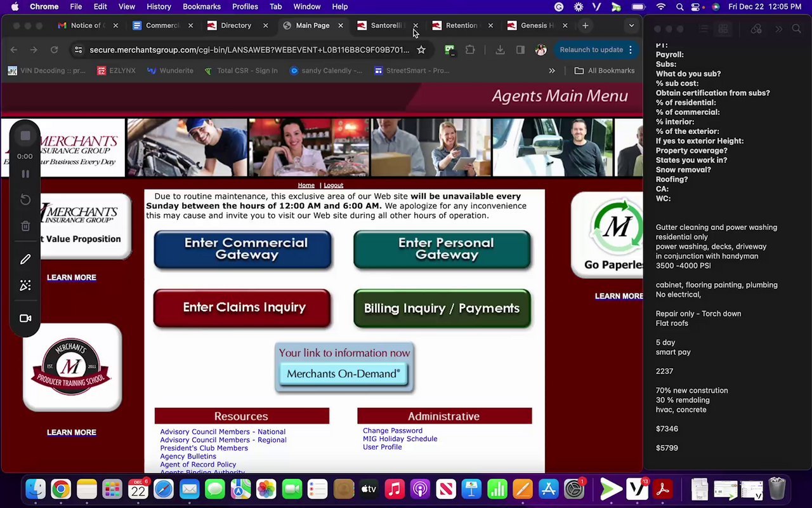Open a new Chrome tab
The image size is (812, 508).
pyautogui.click(x=585, y=25)
